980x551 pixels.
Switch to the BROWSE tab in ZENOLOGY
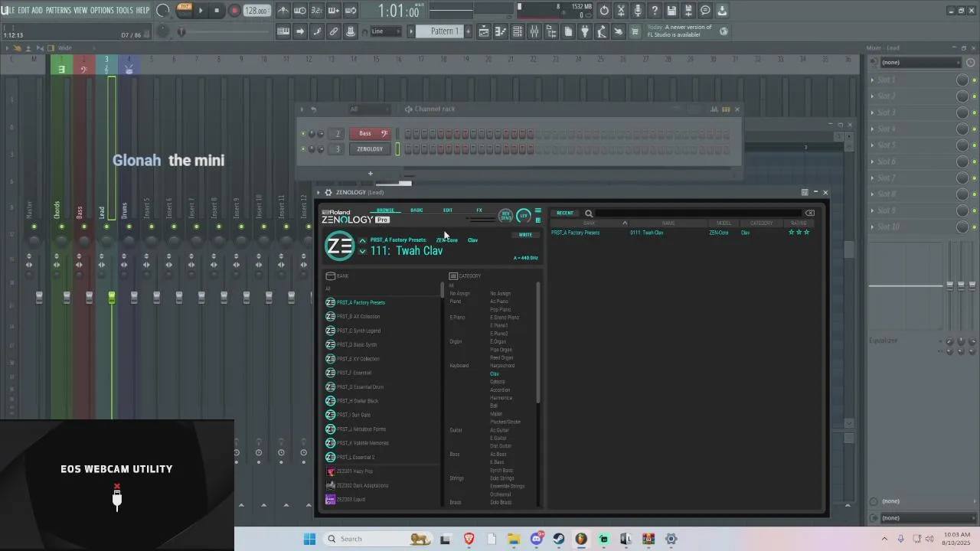[385, 210]
